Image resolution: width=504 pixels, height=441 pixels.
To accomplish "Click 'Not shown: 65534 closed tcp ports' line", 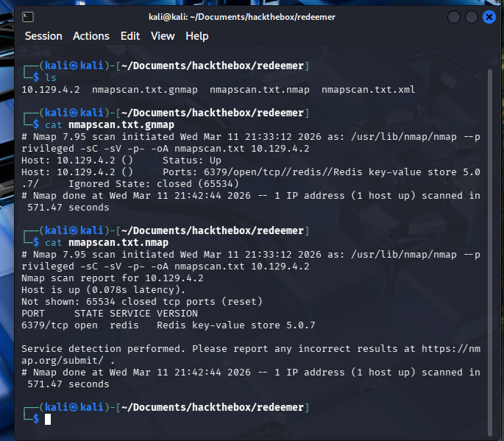I will click(142, 301).
